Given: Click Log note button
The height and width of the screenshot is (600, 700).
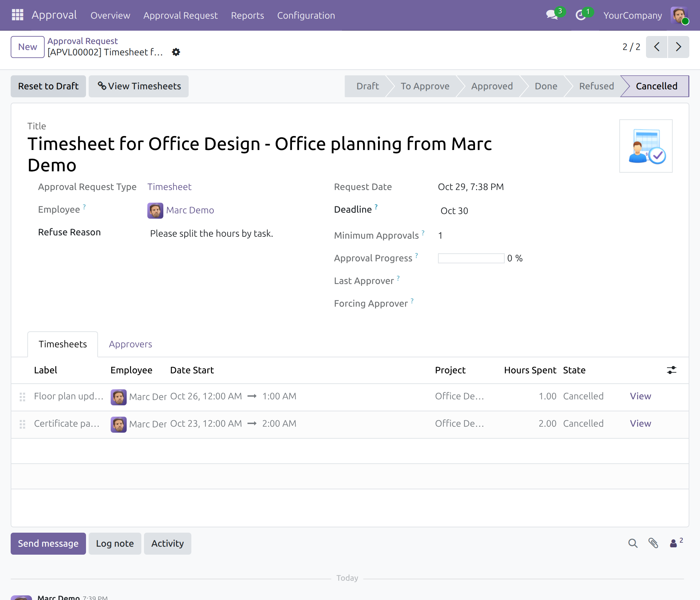Looking at the screenshot, I should (115, 544).
